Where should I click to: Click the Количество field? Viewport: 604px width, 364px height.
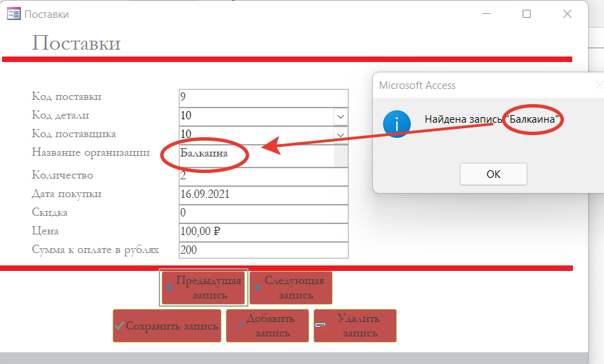point(264,176)
